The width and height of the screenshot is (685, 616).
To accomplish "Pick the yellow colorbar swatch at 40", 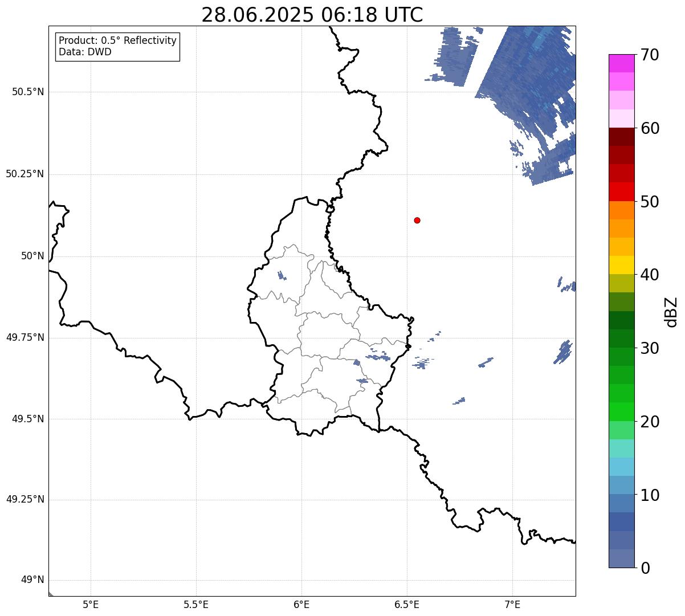I will 621,265.
